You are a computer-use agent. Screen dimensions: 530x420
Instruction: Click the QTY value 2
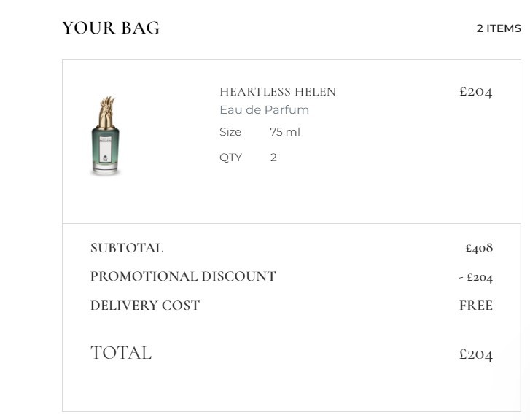[273, 157]
